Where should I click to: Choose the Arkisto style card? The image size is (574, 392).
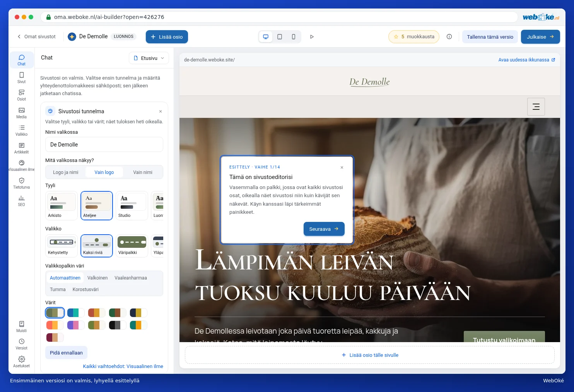point(62,206)
